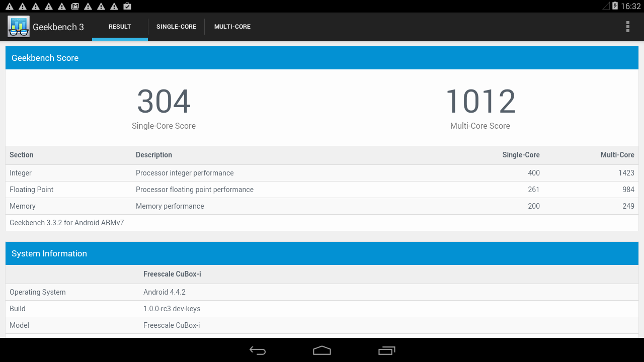Select the Integer performance row
This screenshot has height=362, width=644.
pyautogui.click(x=322, y=173)
